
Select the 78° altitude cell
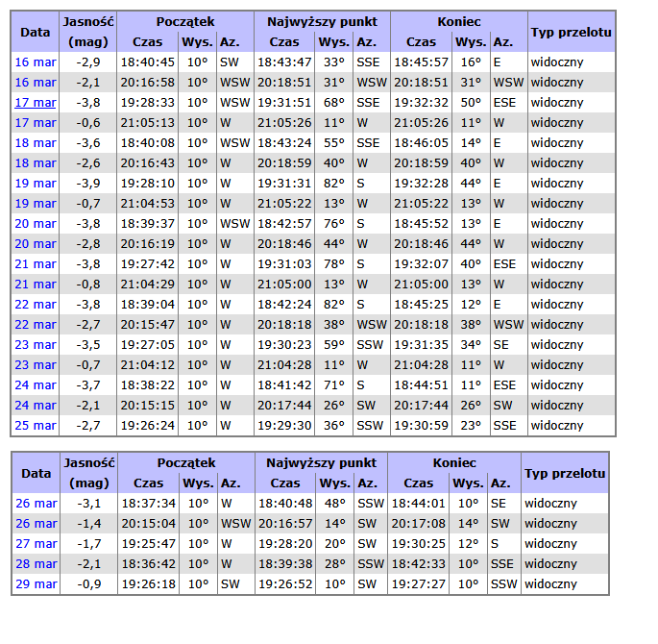pyautogui.click(x=333, y=263)
